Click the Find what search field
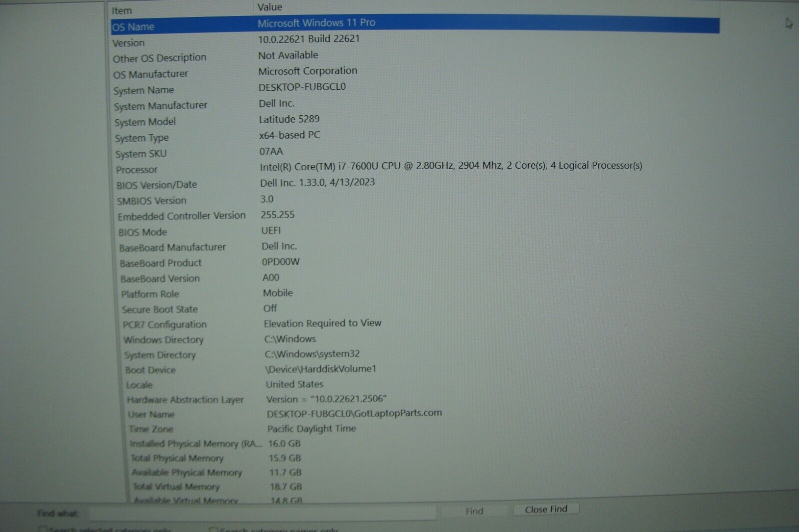 coord(262,513)
